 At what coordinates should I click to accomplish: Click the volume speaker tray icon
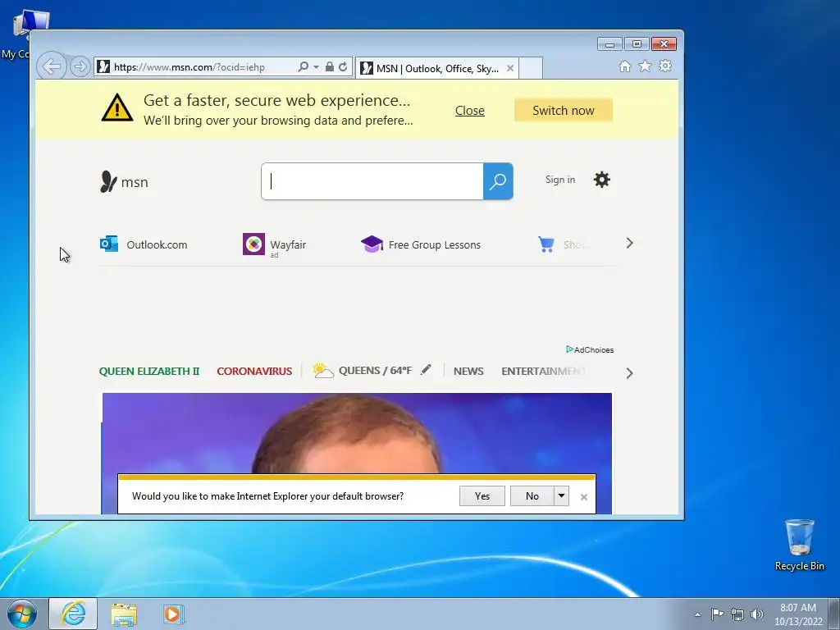pos(757,614)
